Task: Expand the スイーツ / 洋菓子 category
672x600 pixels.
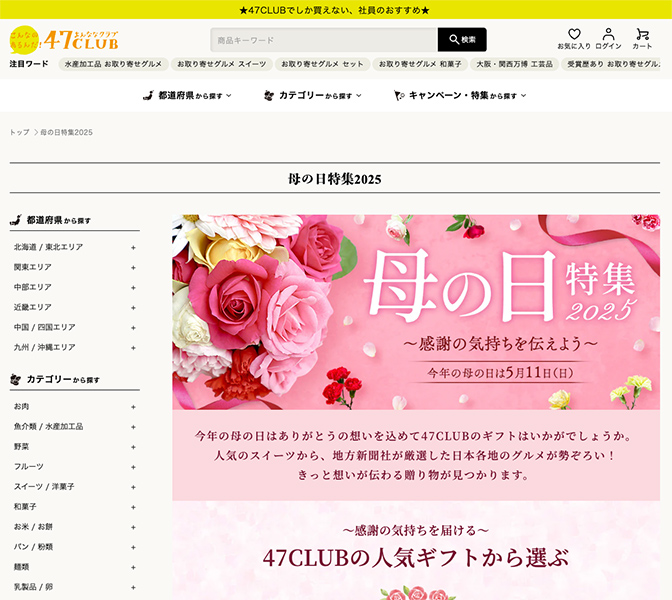Action: [133, 487]
